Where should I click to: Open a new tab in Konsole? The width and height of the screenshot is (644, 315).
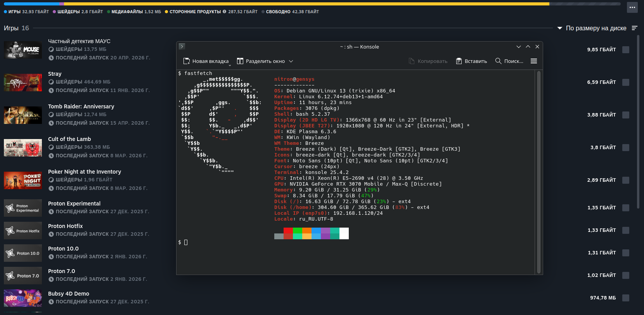(x=206, y=61)
